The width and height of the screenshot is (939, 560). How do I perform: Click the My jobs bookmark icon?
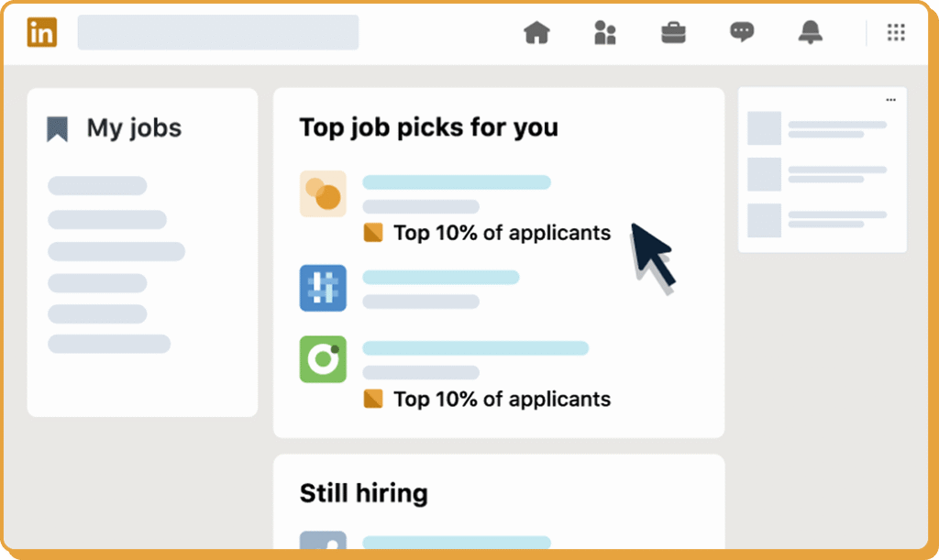(x=58, y=129)
